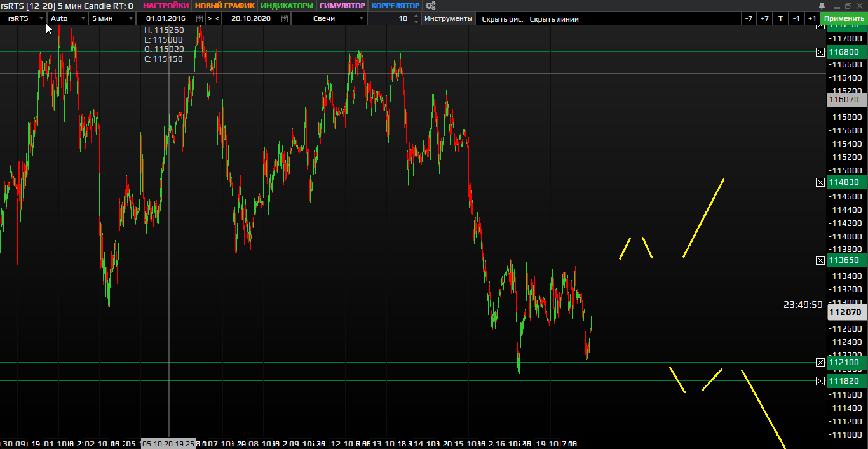Open the НАСТРОЙКИ menu
Viewport: 868px width, 449px height.
point(165,6)
